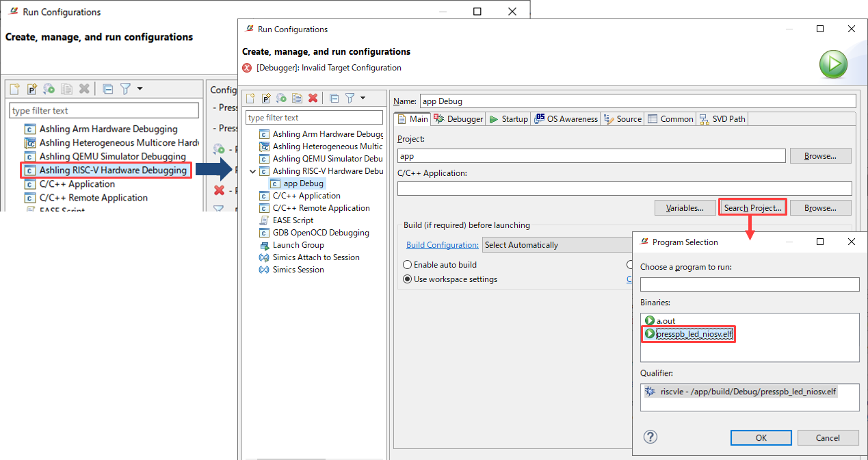868x460 pixels.
Task: Click New launch configuration icon in back window
Action: pos(14,88)
